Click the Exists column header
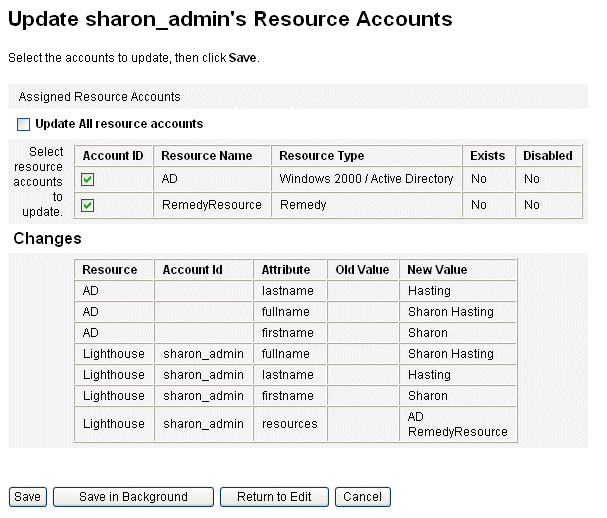The image size is (607, 518). point(488,156)
